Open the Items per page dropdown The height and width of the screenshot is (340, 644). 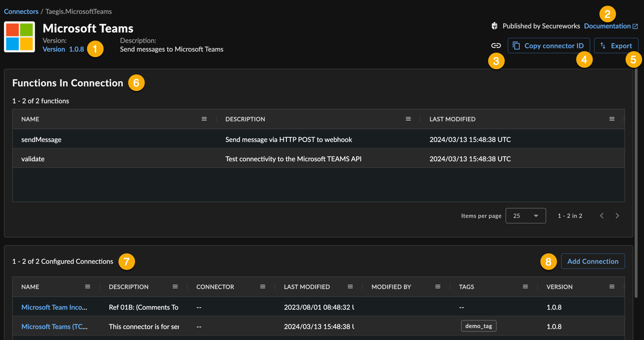(525, 216)
